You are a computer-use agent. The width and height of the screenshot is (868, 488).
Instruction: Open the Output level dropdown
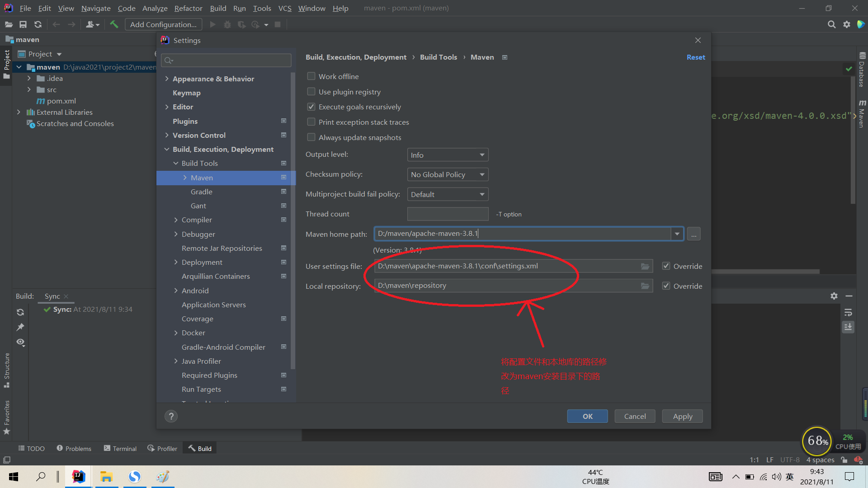pyautogui.click(x=447, y=155)
